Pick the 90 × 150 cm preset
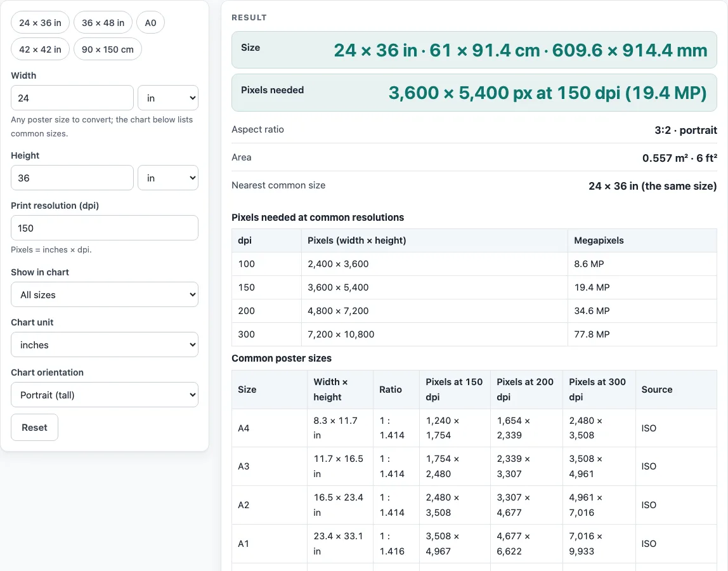 tap(108, 49)
